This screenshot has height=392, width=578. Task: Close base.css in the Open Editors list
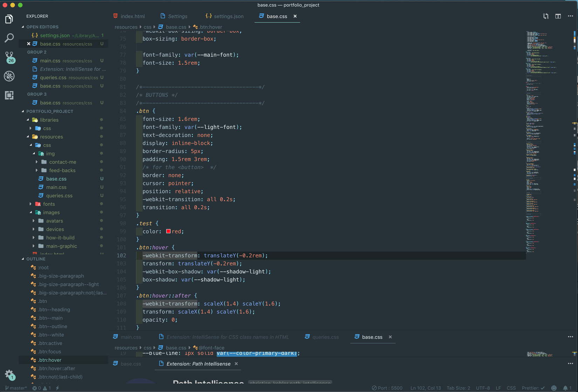(x=29, y=44)
